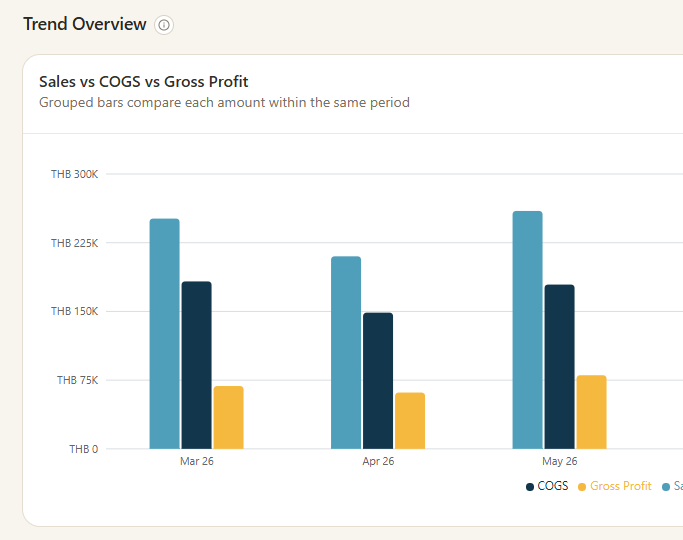This screenshot has width=683, height=540.
Task: Click the Apr 26 axis label
Action: (x=378, y=461)
